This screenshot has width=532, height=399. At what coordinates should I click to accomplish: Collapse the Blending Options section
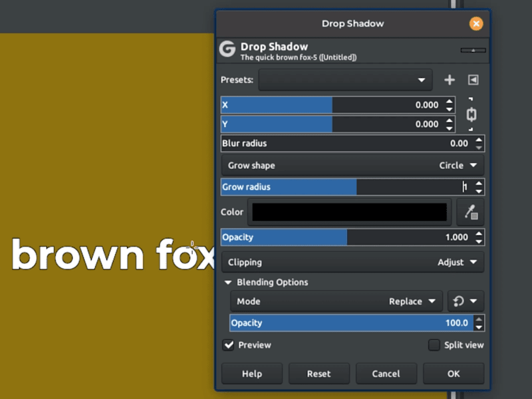228,282
